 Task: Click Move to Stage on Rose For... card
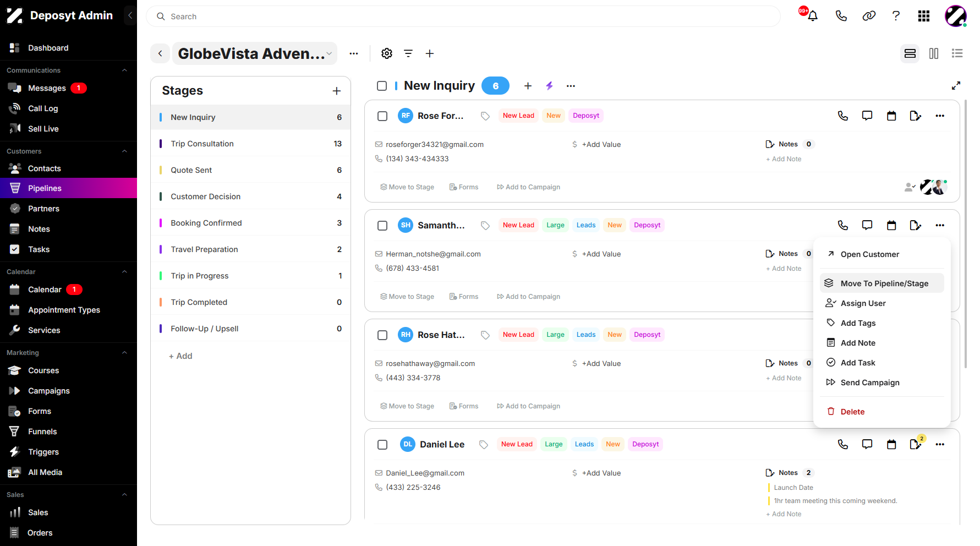(x=407, y=187)
